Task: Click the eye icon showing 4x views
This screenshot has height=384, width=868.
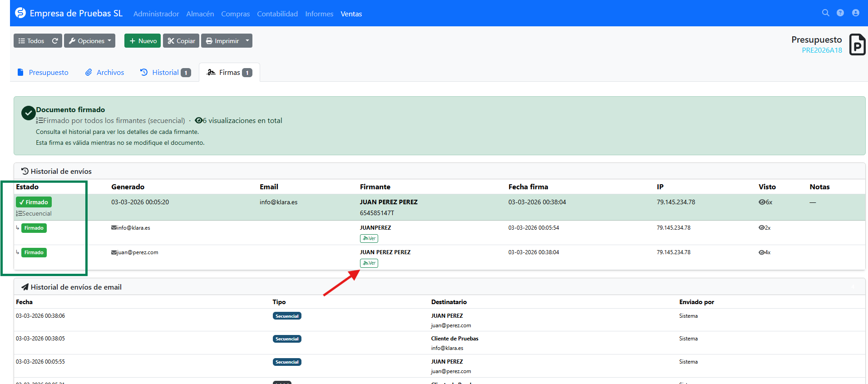Action: pyautogui.click(x=761, y=252)
